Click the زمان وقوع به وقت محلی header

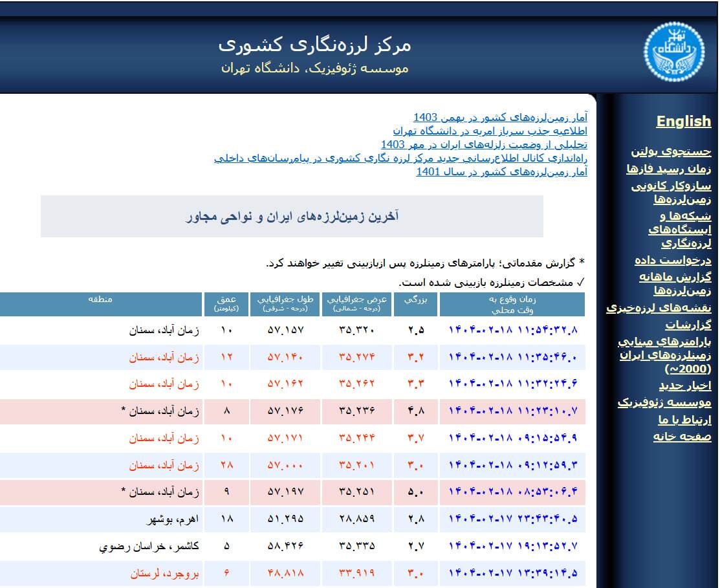point(512,304)
